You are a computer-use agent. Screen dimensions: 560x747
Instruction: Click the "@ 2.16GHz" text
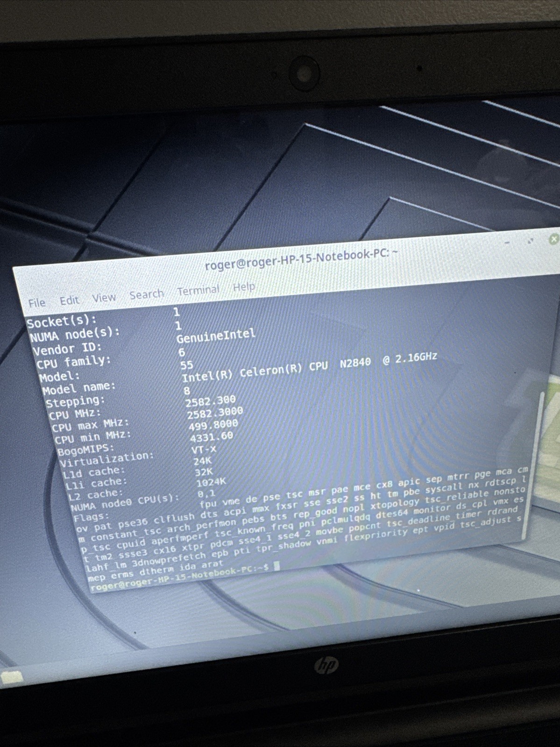tap(410, 358)
